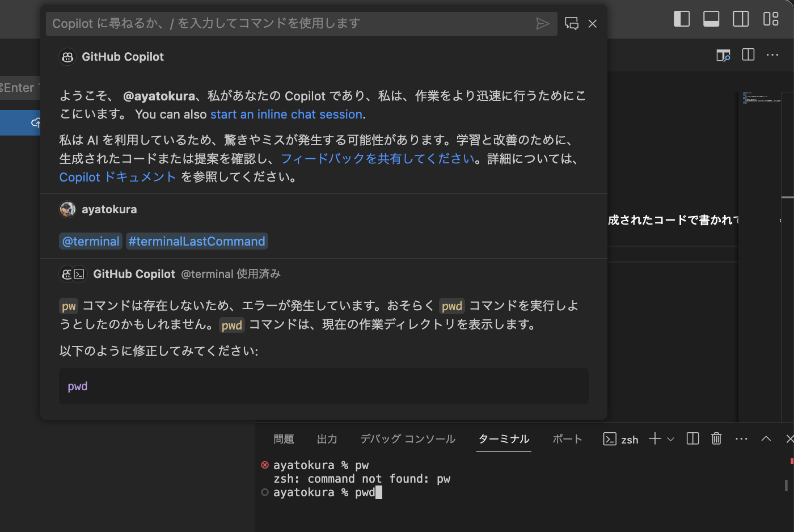This screenshot has width=794, height=532.
Task: Follow the 'start an inline chat session' link
Action: click(x=286, y=114)
